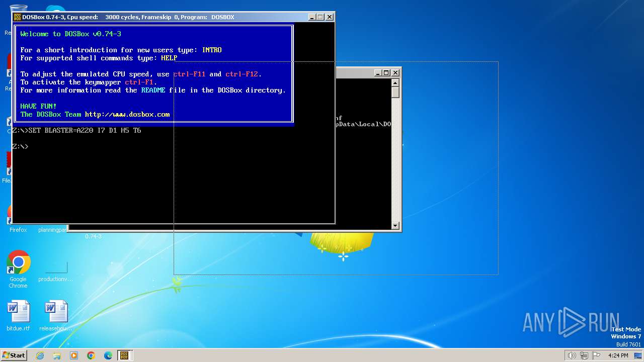
Task: Click ctrl-F12 text in DOSBox
Action: [242, 74]
